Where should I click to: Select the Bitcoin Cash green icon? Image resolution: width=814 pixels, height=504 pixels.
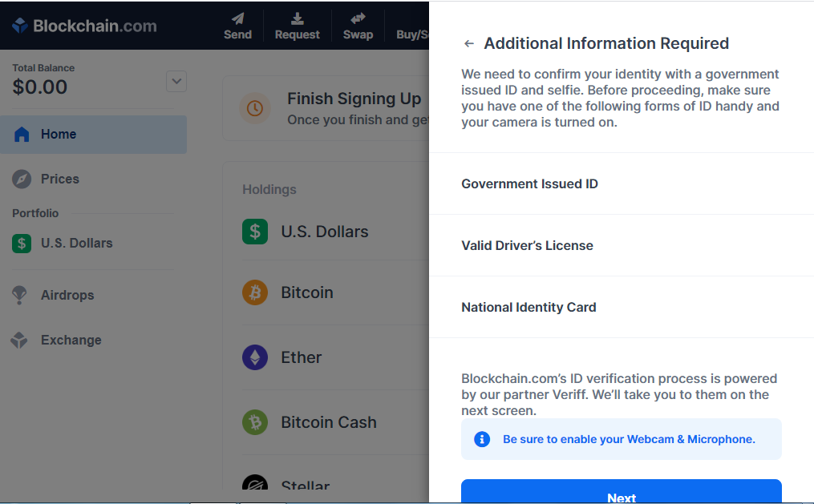255,422
